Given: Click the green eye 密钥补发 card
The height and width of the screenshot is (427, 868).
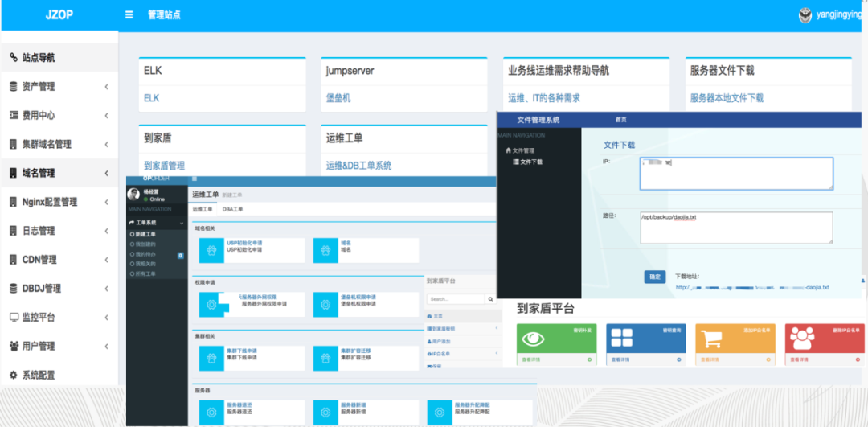Looking at the screenshot, I should (x=556, y=344).
